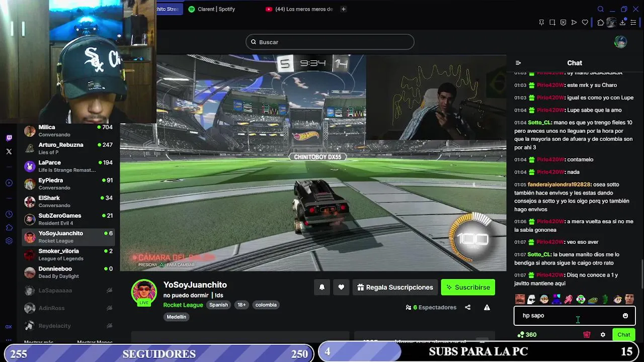
Task: Add page to bookmarks heart icon
Action: 585,23
